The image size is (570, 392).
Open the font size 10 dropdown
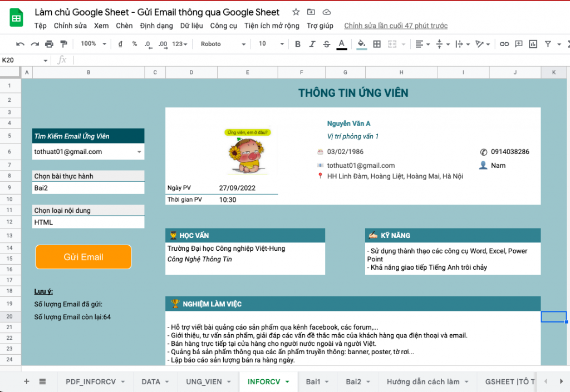point(271,43)
